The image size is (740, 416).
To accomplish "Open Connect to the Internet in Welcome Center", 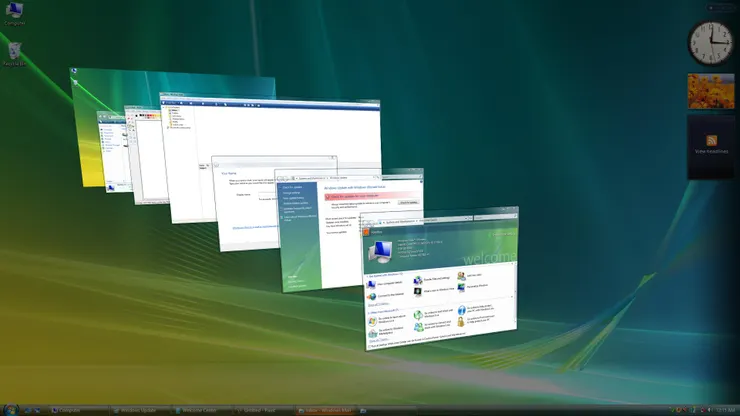I will (386, 296).
